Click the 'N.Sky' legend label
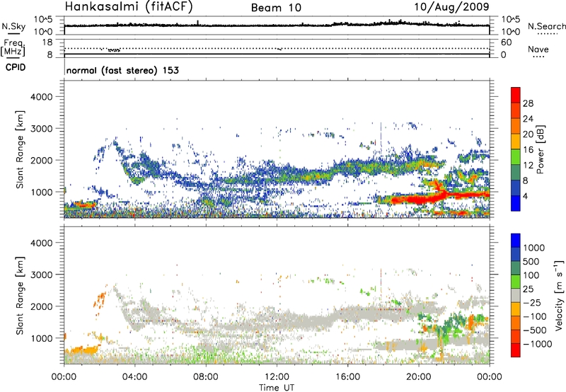Screen dimensions: 566x392 pyautogui.click(x=13, y=26)
